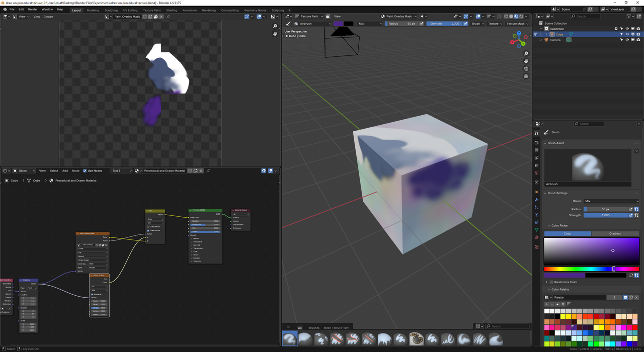Open the Render menu
Viewport: 644px width, 352px height.
pyautogui.click(x=33, y=9)
